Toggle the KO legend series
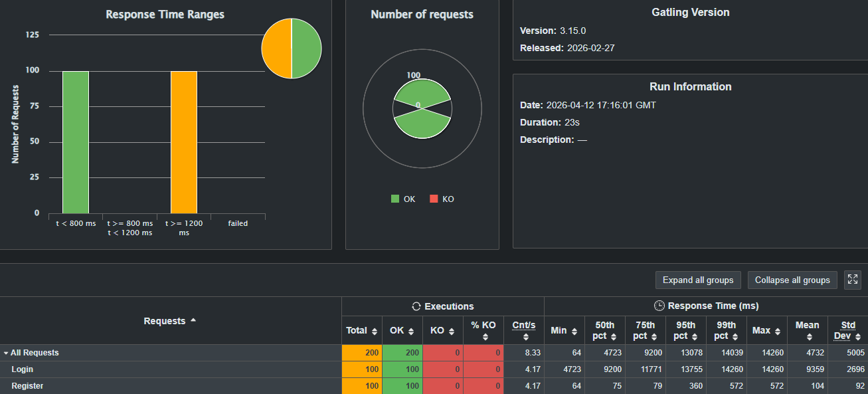 click(x=442, y=199)
